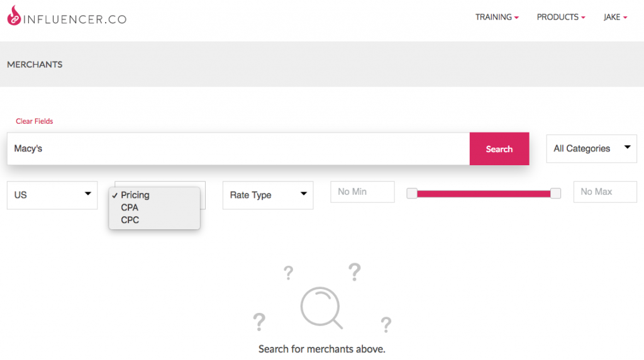The height and width of the screenshot is (360, 644).
Task: Open the PRODUCTS menu
Action: (x=560, y=17)
